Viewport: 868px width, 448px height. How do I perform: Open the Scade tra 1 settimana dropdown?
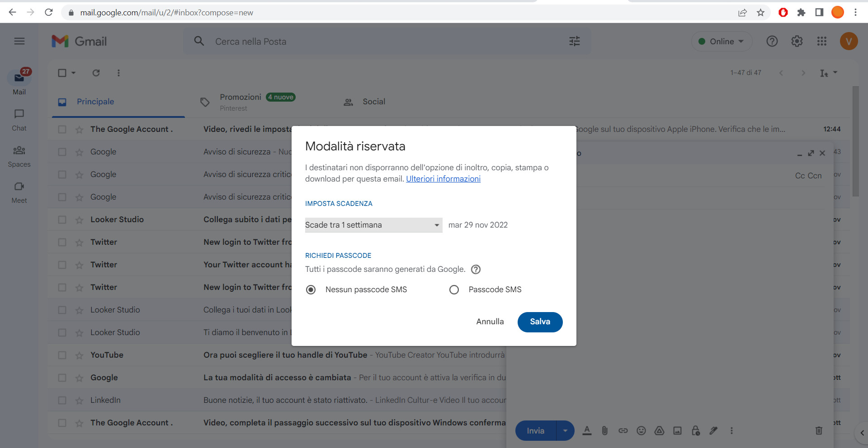pos(373,225)
